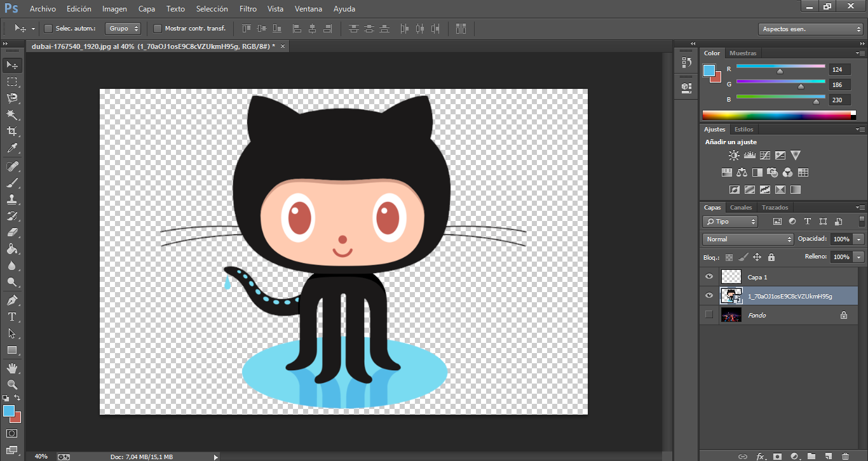The image size is (868, 461).
Task: Select the Healing Brush tool
Action: 12,166
